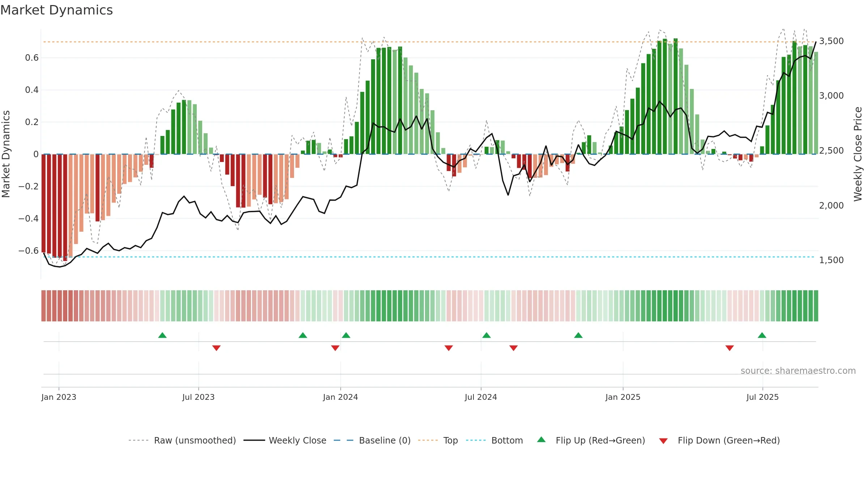Click the flip-up marker just after Jan 2024

(x=346, y=335)
